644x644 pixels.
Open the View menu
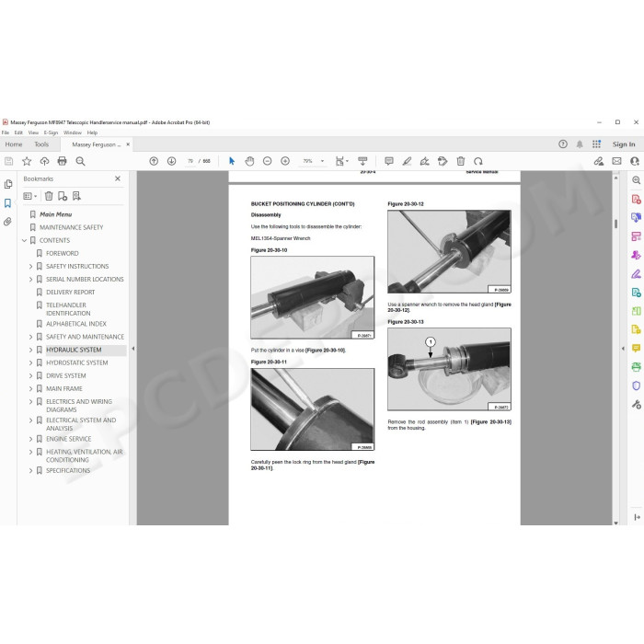pos(33,132)
